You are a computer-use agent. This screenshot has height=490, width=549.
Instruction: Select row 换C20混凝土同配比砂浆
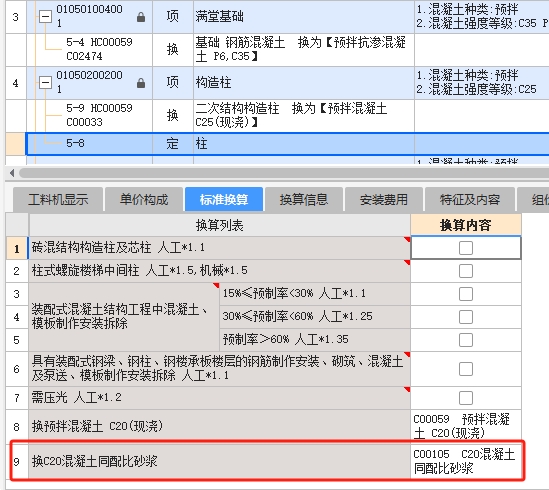pyautogui.click(x=220, y=461)
